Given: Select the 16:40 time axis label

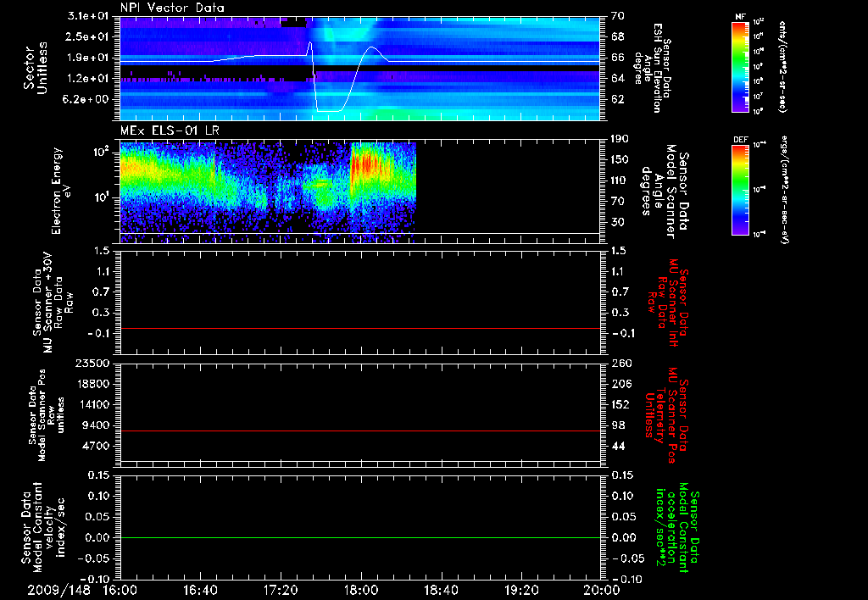Looking at the screenshot, I should pos(201,590).
